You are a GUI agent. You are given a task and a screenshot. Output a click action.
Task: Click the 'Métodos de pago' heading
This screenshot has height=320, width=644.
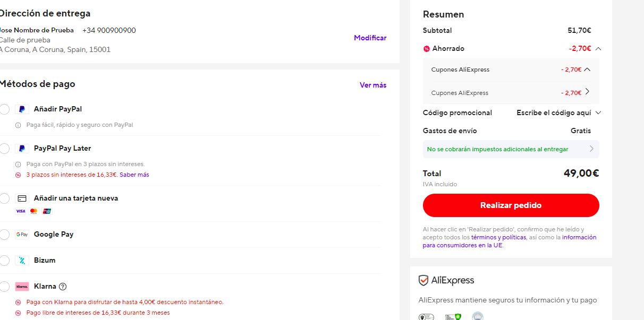tap(37, 84)
